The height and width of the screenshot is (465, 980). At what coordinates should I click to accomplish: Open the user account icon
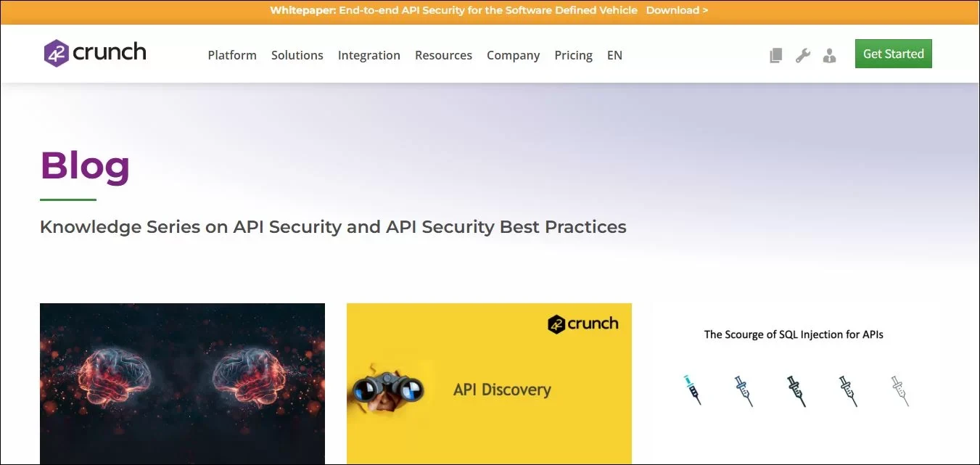pyautogui.click(x=830, y=55)
